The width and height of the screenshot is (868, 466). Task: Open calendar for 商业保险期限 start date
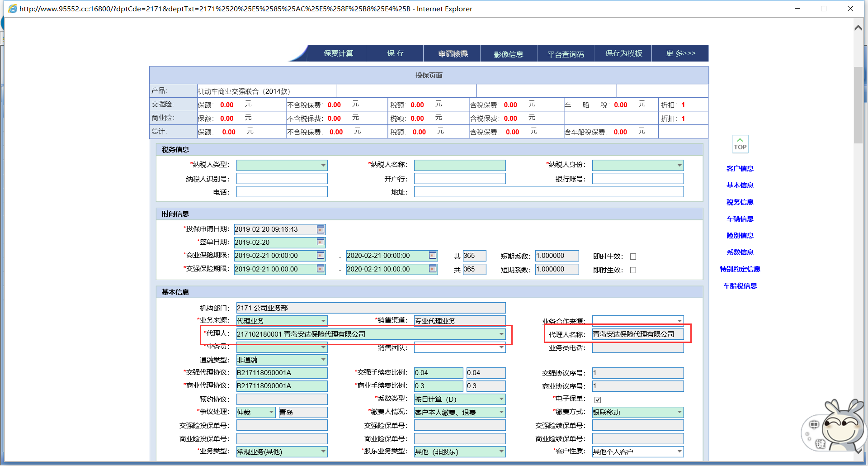(321, 256)
